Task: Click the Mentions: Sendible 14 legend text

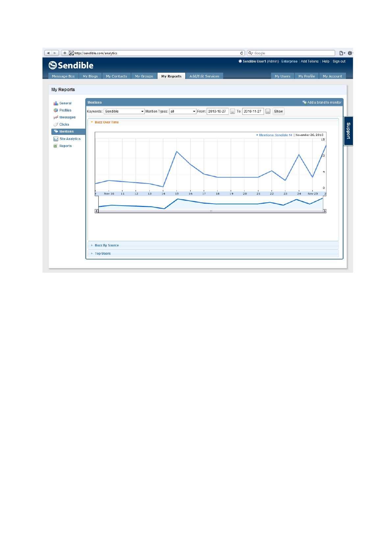Action: click(275, 135)
